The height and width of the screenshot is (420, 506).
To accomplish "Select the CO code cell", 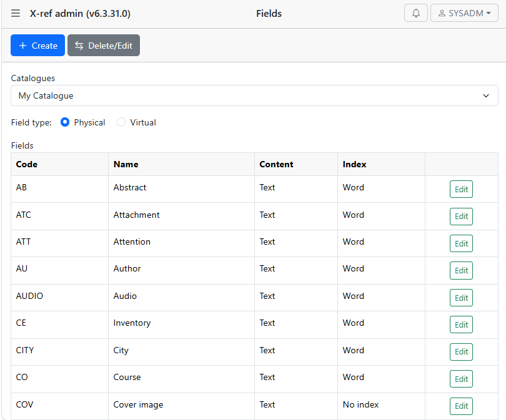I will [x=60, y=379].
